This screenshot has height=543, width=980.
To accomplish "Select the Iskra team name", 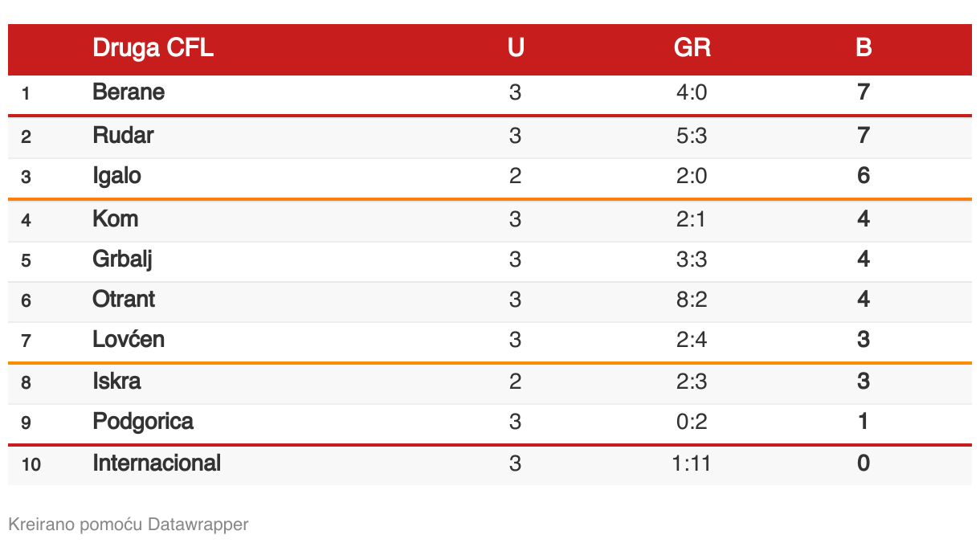I will pos(116,381).
